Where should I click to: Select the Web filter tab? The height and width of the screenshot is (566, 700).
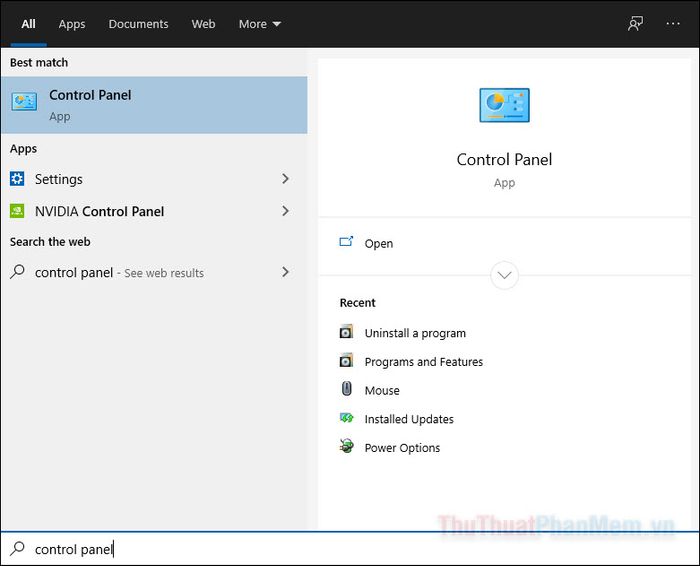pos(203,24)
